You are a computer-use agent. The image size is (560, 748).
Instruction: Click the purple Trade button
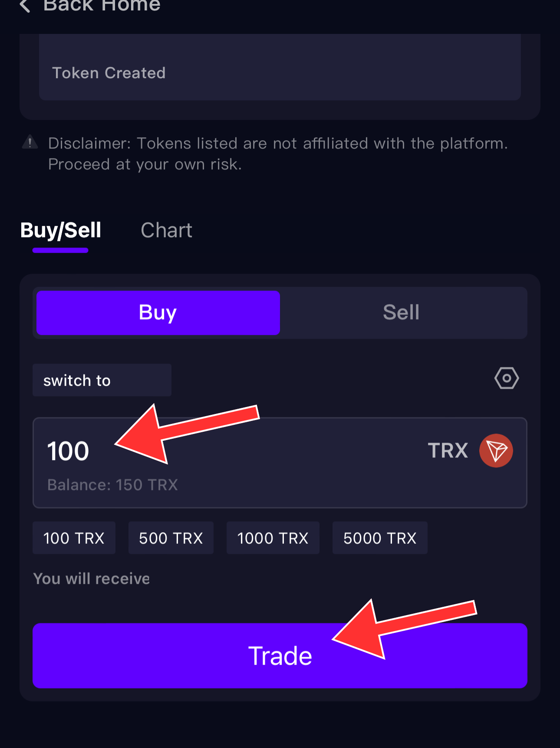(x=280, y=656)
